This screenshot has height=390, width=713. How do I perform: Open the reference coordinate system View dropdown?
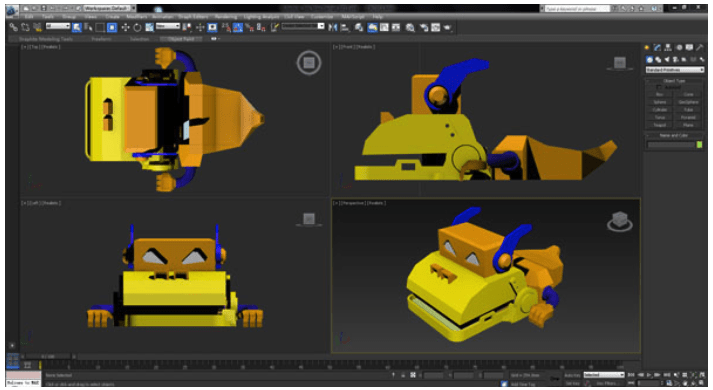168,26
